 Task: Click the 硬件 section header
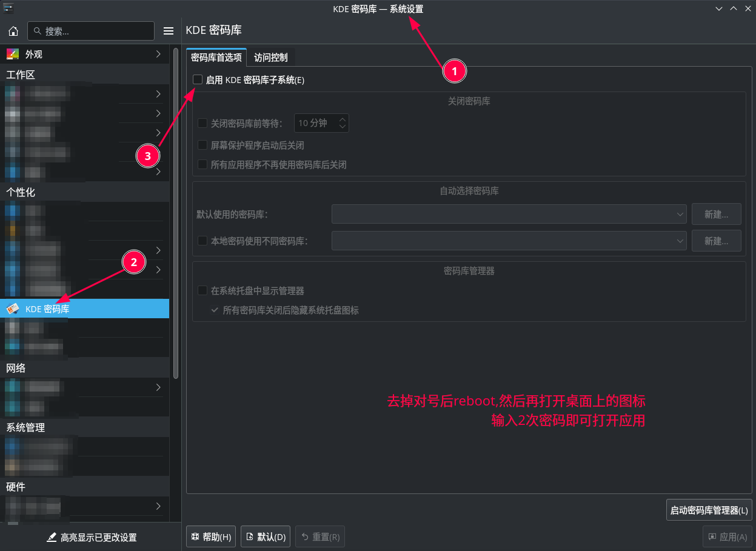(16, 487)
